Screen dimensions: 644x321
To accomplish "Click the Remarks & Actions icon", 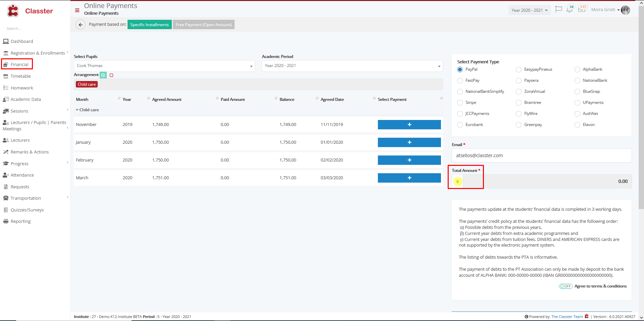I will [x=6, y=152].
